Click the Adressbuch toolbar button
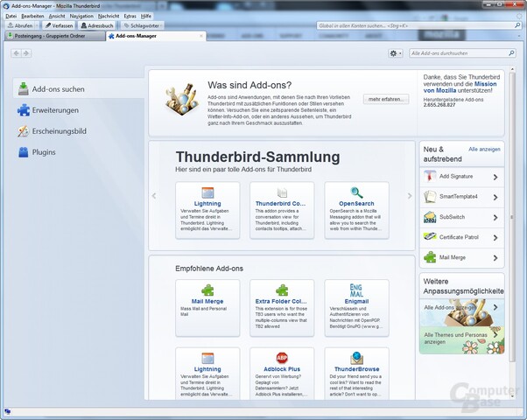This screenshot has height=420, width=527. coord(97,25)
